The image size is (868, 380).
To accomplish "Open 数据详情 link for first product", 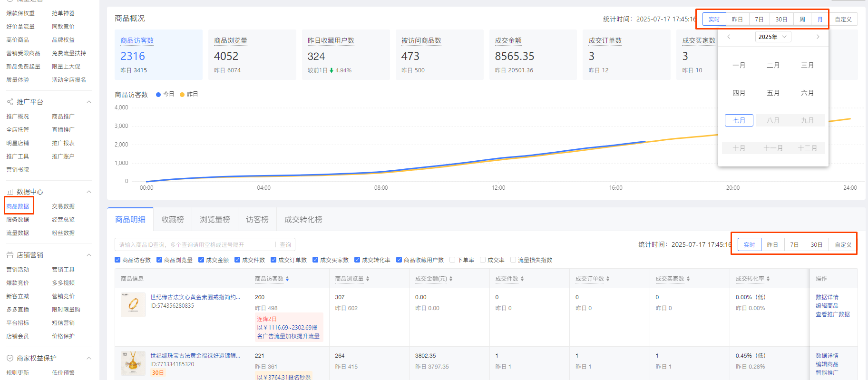I will [x=827, y=297].
